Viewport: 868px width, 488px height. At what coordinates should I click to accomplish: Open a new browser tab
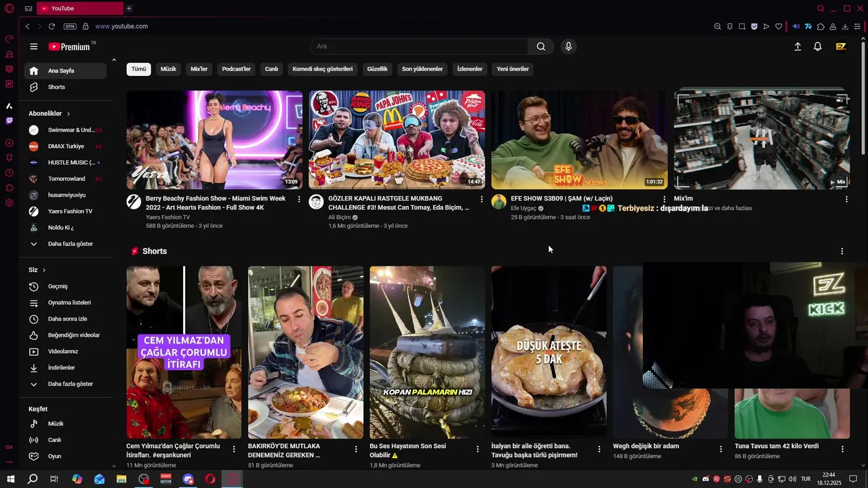coord(129,8)
